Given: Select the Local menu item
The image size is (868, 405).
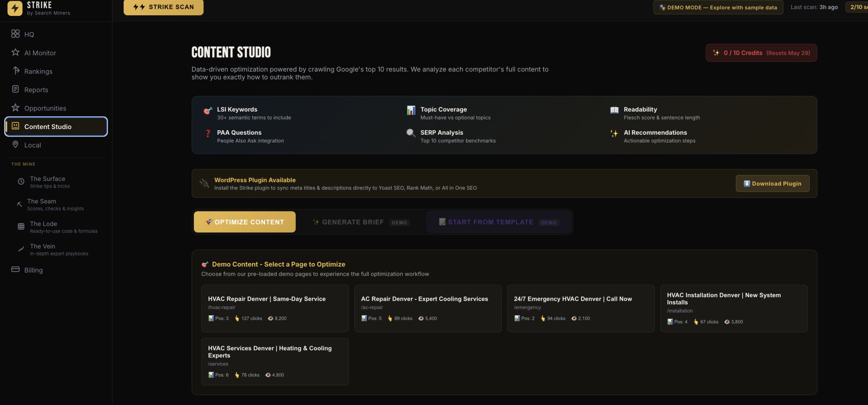Looking at the screenshot, I should click(x=56, y=145).
